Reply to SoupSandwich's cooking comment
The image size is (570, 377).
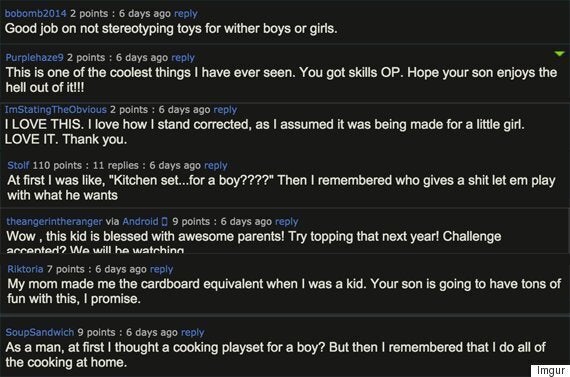[193, 332]
